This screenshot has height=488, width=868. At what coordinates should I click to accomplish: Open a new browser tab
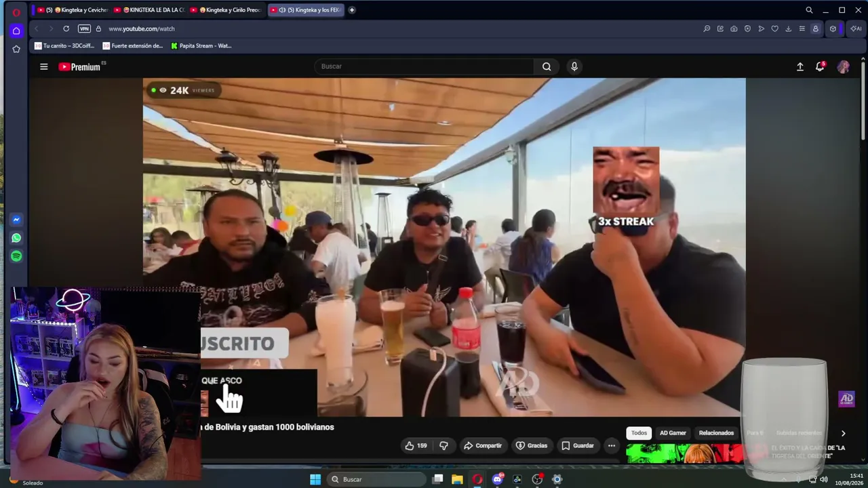pyautogui.click(x=352, y=10)
